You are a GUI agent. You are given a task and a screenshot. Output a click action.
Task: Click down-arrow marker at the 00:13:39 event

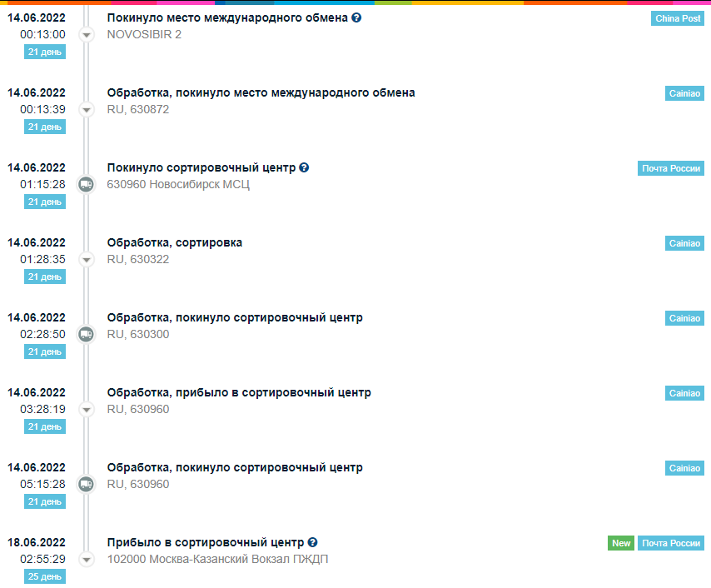click(x=86, y=110)
